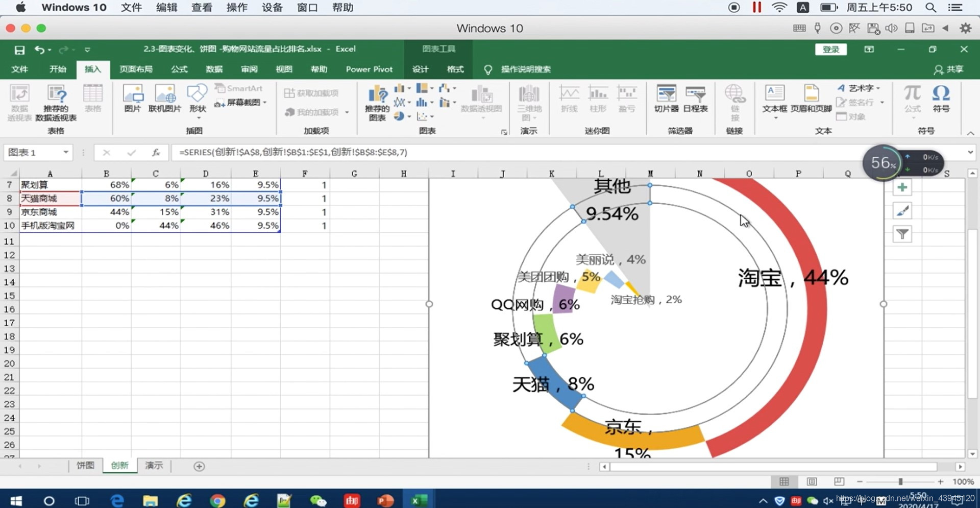
Task: Open Google Chrome from the taskbar
Action: pos(217,500)
